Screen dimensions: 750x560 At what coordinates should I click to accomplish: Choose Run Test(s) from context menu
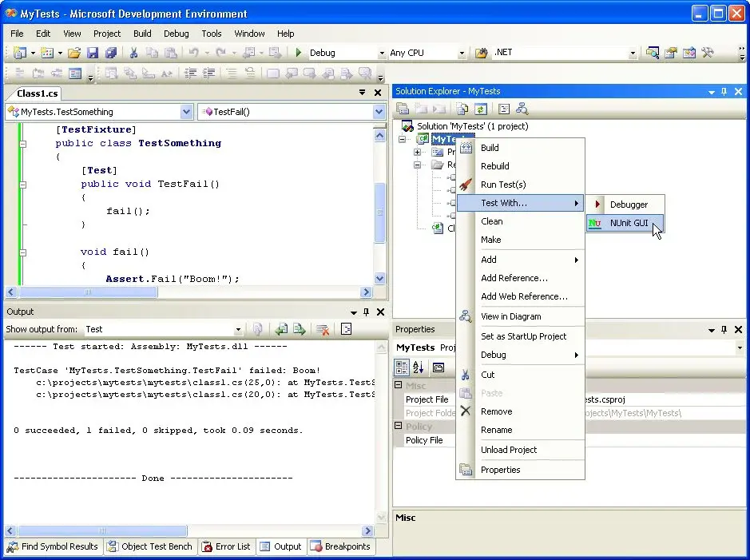[x=521, y=185]
